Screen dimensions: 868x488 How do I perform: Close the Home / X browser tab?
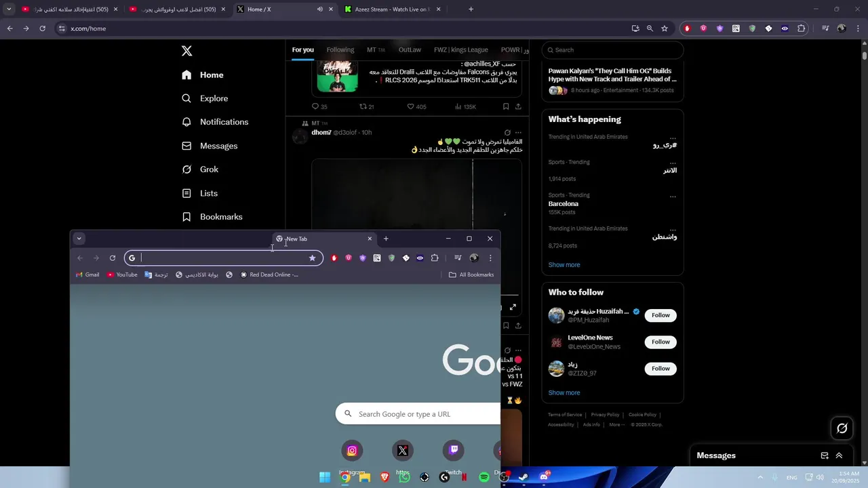pos(331,9)
